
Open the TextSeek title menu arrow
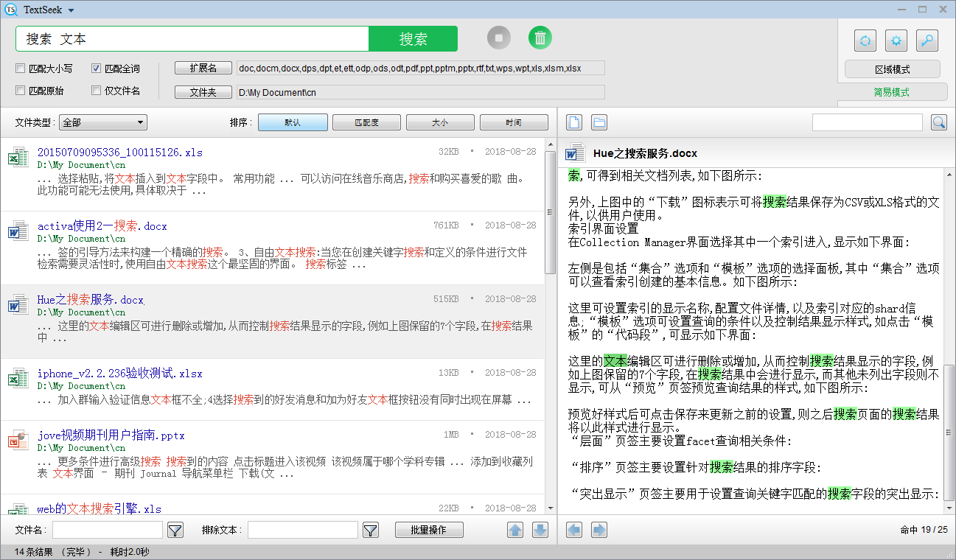pyautogui.click(x=71, y=10)
